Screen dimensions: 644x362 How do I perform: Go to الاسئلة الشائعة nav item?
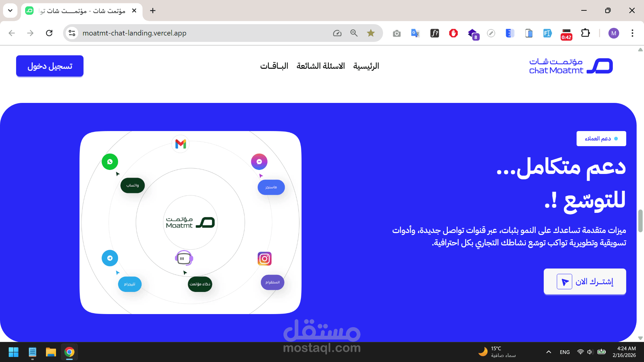(x=321, y=66)
